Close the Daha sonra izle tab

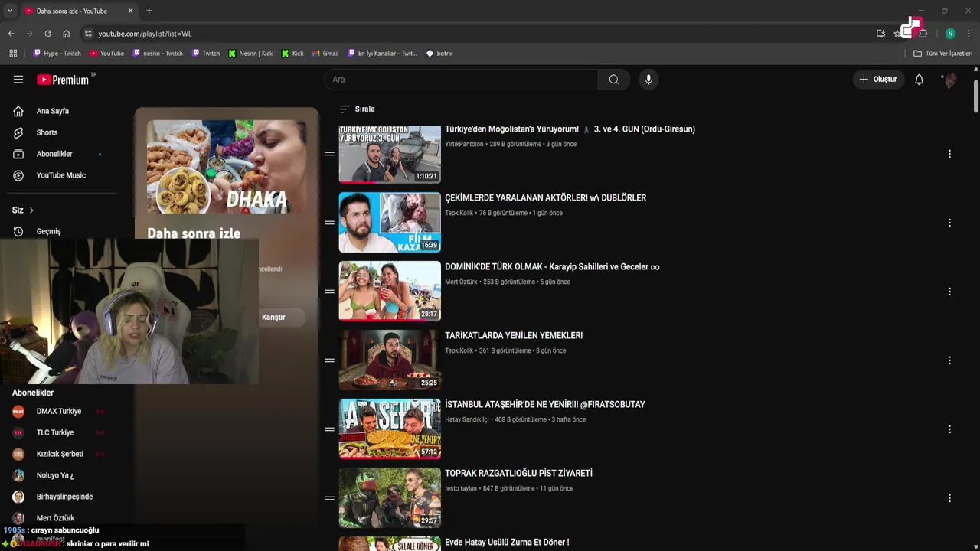click(130, 11)
